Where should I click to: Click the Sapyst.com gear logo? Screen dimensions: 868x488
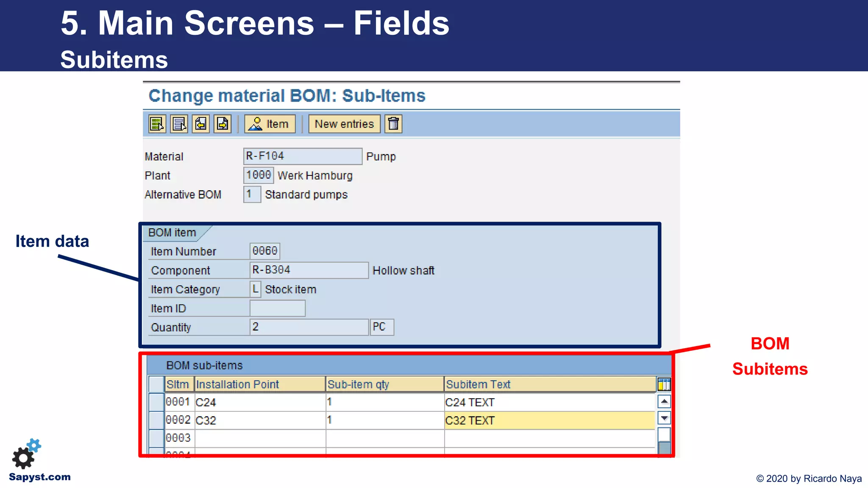pos(26,454)
